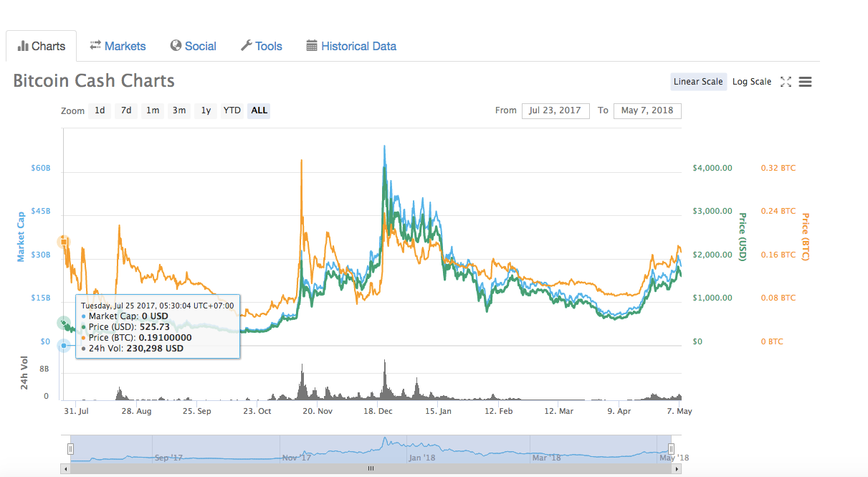Image resolution: width=868 pixels, height=477 pixels.
Task: Zoom chart to 1m
Action: pos(153,110)
